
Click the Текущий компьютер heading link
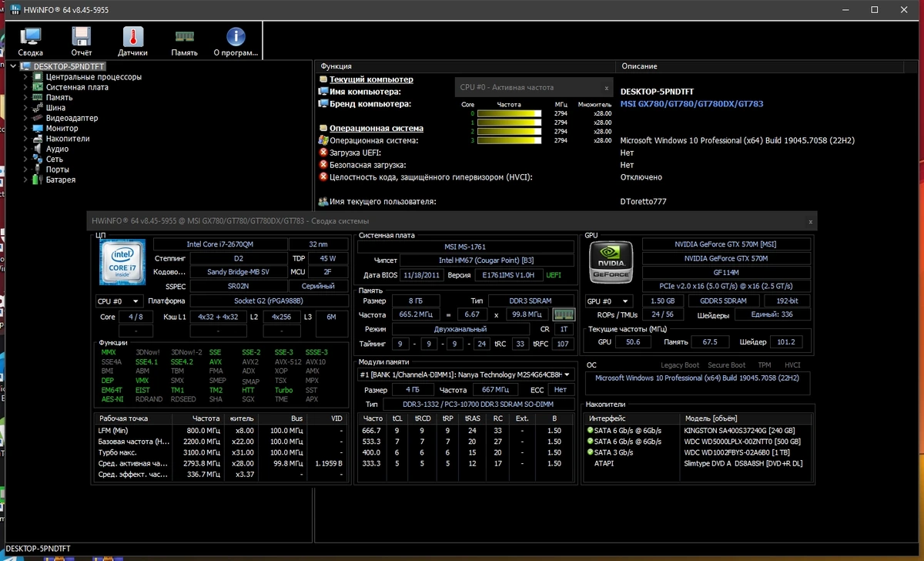coord(371,79)
